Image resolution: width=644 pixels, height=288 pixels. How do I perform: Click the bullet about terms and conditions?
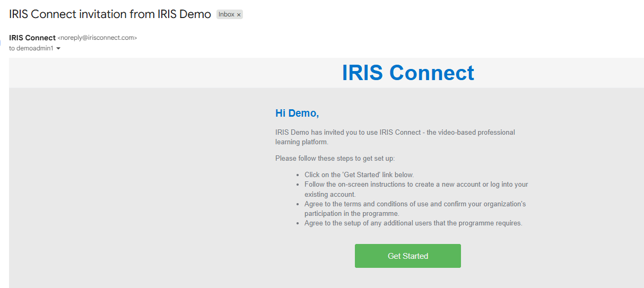click(x=415, y=208)
